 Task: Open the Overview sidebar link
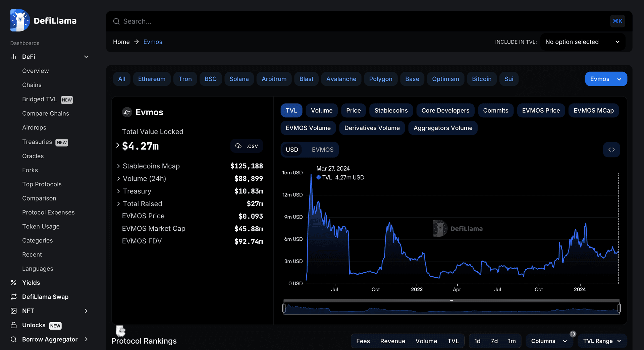(36, 71)
